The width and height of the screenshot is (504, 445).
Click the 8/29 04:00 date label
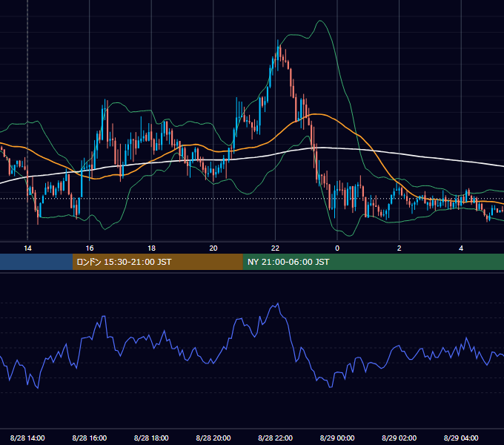(x=461, y=438)
